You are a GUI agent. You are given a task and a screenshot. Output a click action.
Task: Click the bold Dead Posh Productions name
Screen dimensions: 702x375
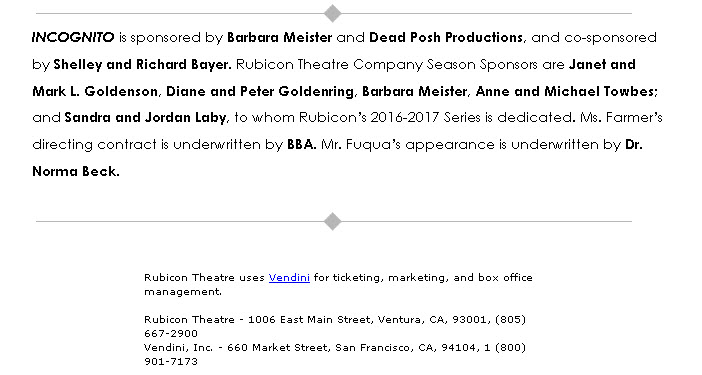[446, 37]
